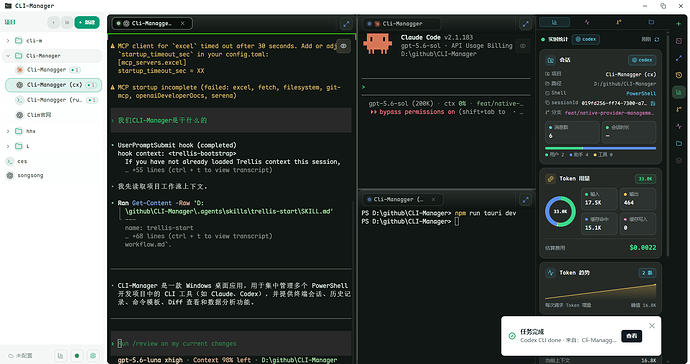Open the Cli-Managger session with Claude icon

tap(53, 70)
